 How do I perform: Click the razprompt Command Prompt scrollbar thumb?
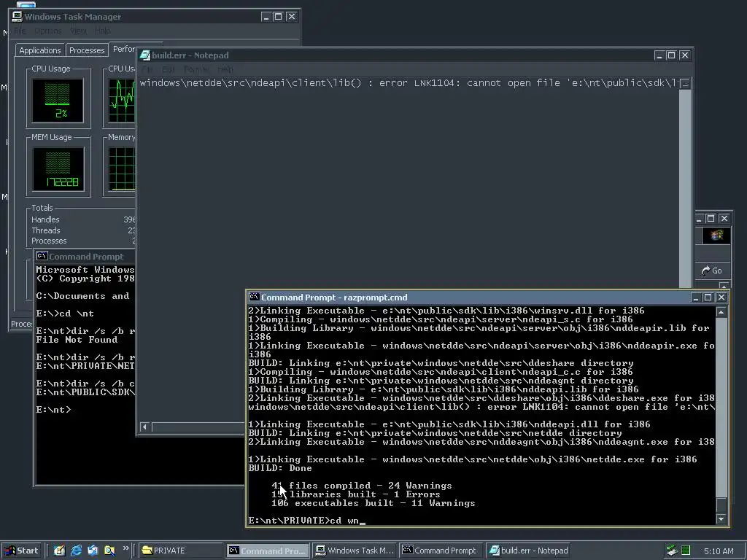click(x=721, y=504)
